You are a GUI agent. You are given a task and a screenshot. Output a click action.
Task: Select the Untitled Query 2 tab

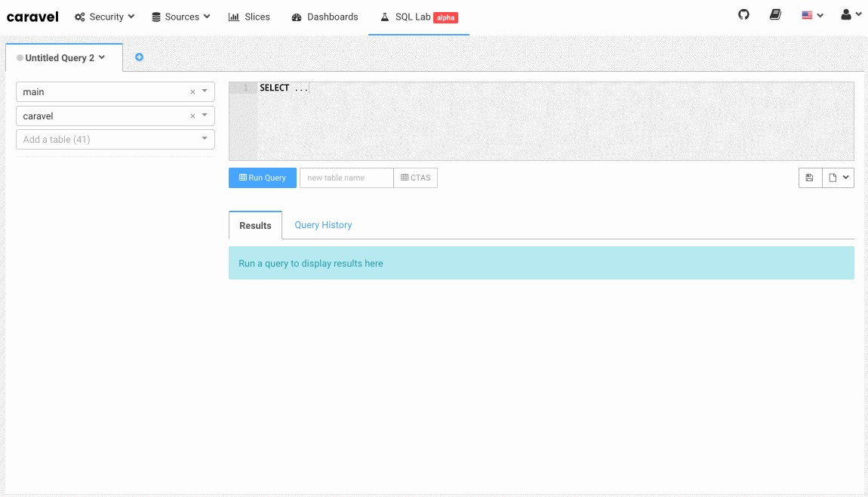click(x=63, y=57)
